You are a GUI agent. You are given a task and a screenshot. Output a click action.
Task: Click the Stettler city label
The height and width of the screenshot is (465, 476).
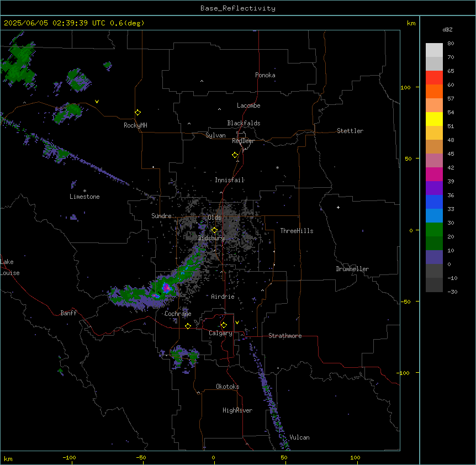pyautogui.click(x=350, y=131)
